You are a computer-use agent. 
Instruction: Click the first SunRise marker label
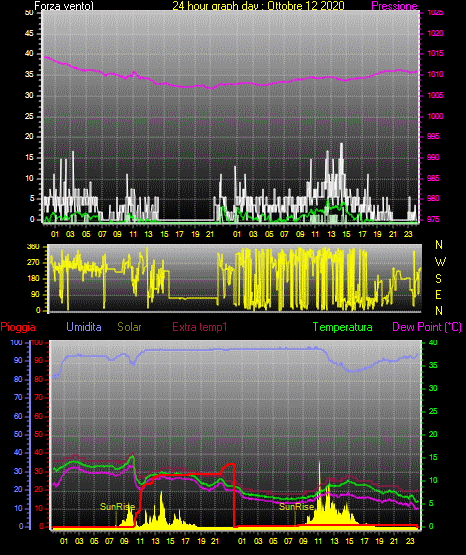(x=117, y=507)
